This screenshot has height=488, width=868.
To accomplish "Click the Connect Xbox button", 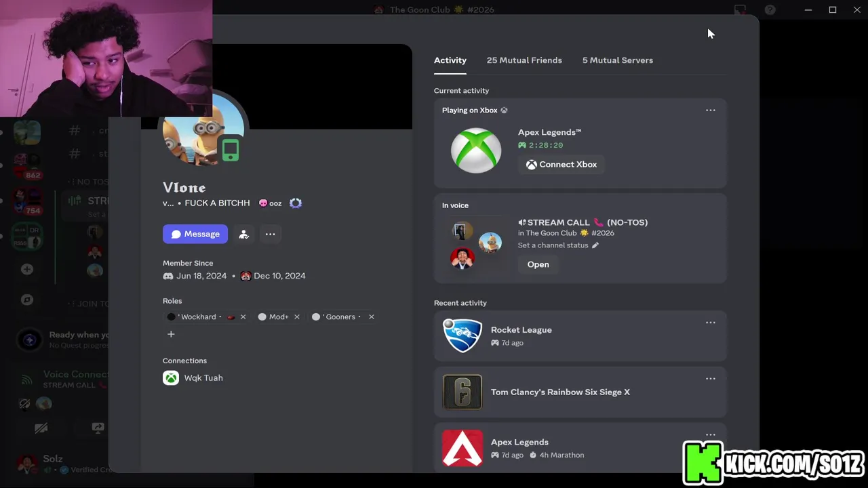I will (x=561, y=164).
